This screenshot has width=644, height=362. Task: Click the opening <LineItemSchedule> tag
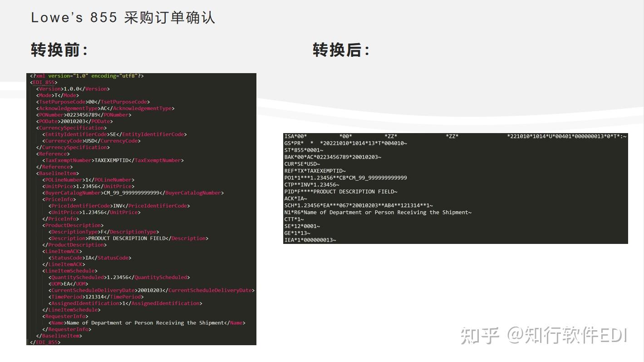70,271
